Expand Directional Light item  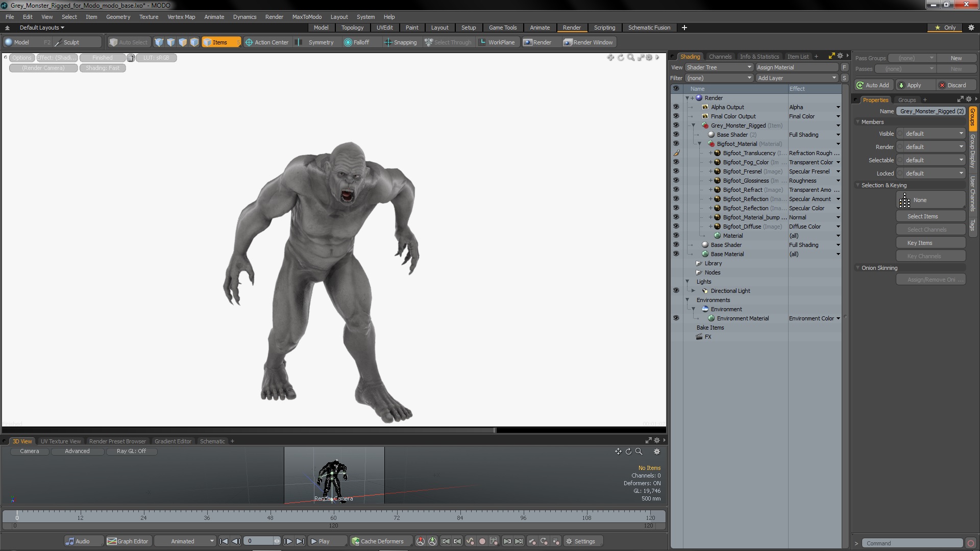693,291
